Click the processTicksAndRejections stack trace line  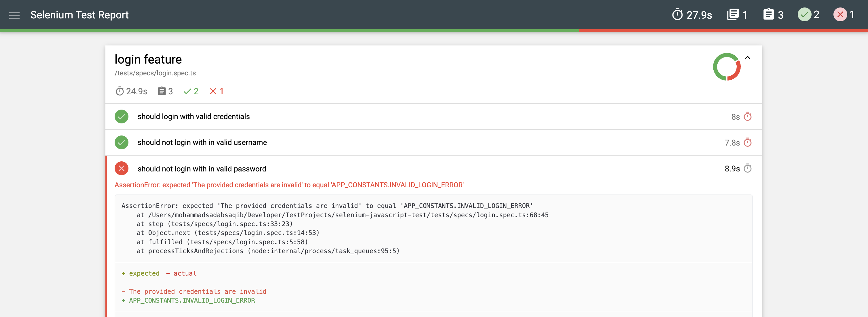pyautogui.click(x=268, y=251)
